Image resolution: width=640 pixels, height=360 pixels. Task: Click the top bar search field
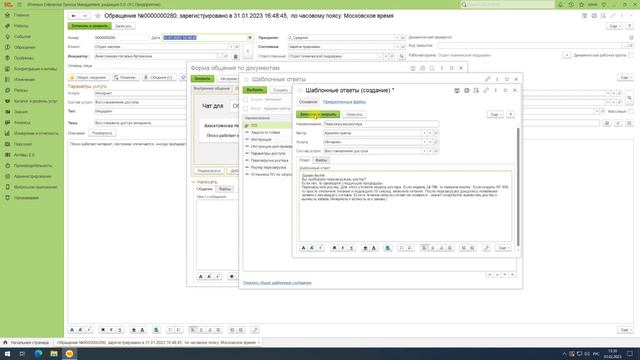click(x=507, y=4)
